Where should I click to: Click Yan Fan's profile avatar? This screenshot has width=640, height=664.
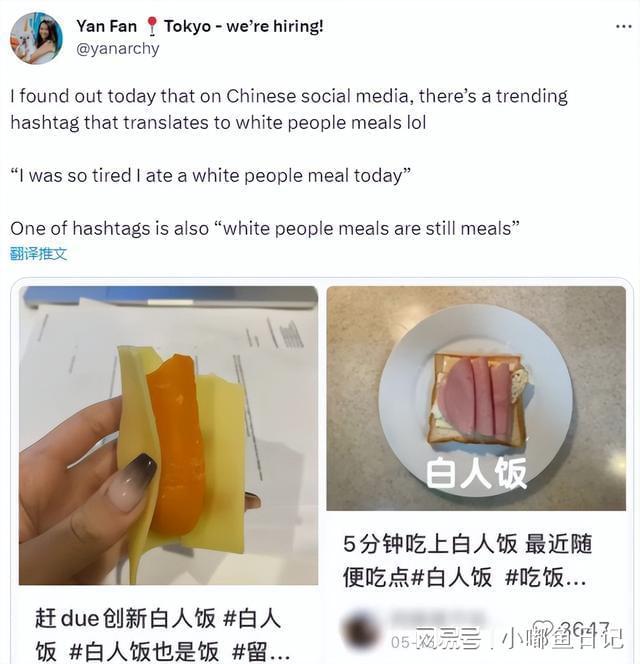click(36, 39)
